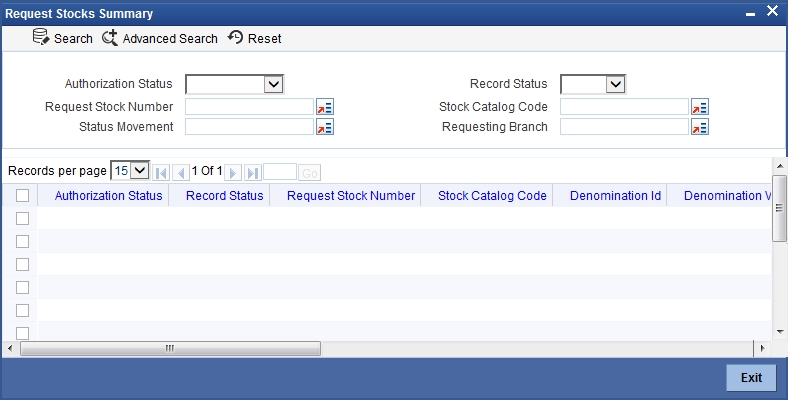Sort by Denomination Id column header

click(x=615, y=195)
